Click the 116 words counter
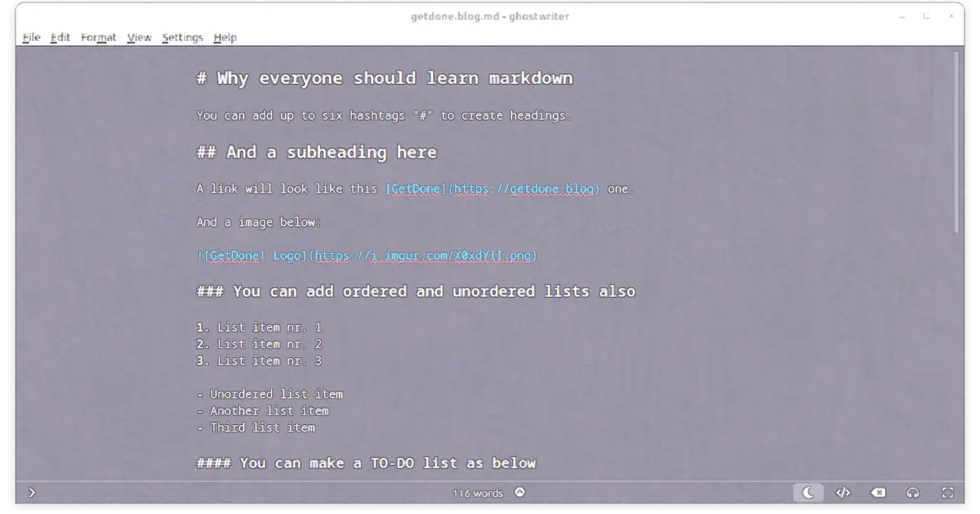This screenshot has width=980, height=514. (x=479, y=493)
